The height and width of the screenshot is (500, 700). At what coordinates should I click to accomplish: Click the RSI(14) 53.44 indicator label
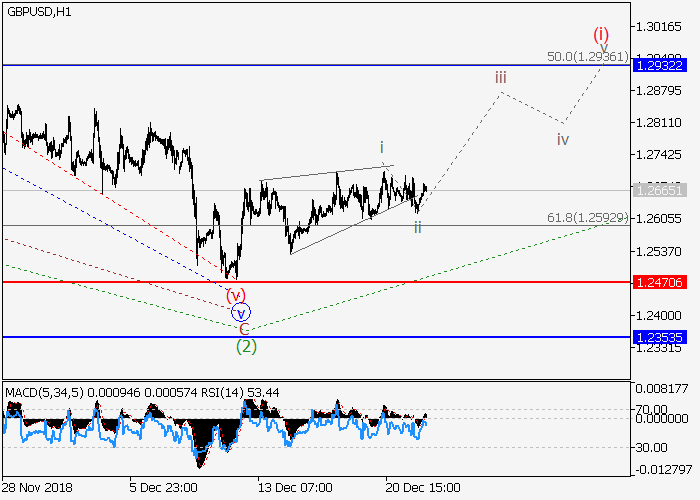click(x=240, y=393)
